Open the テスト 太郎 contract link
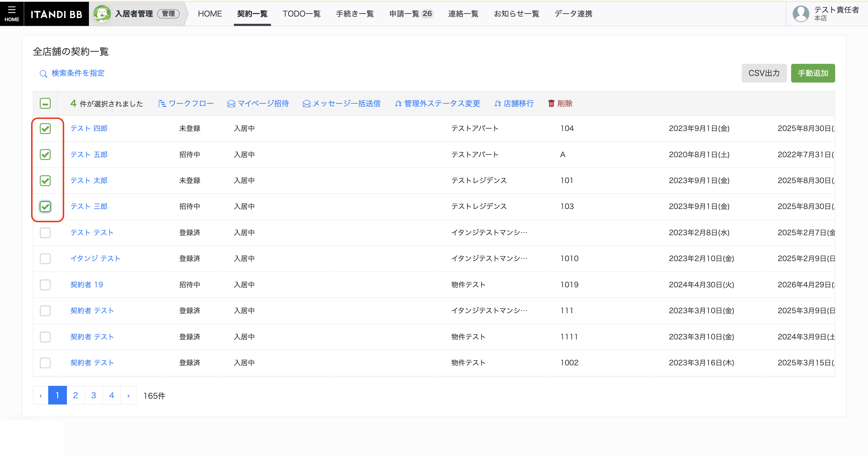Screen dimensions: 868x456 (x=89, y=180)
